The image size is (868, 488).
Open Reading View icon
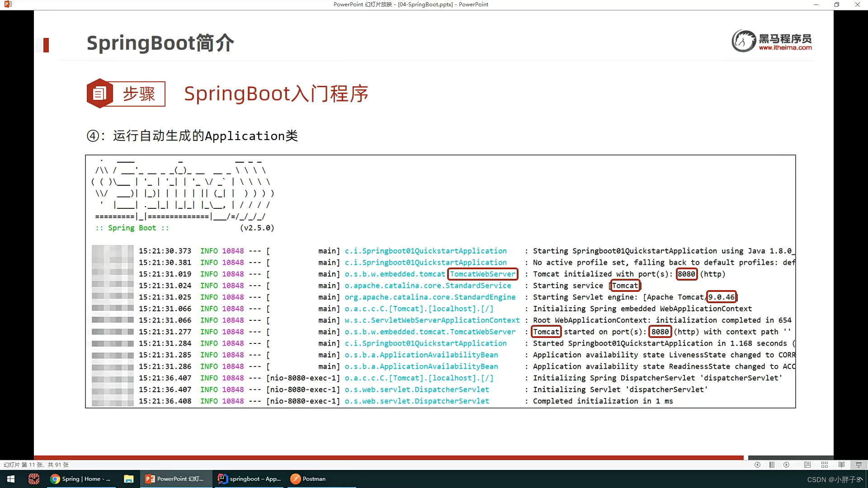(841, 465)
